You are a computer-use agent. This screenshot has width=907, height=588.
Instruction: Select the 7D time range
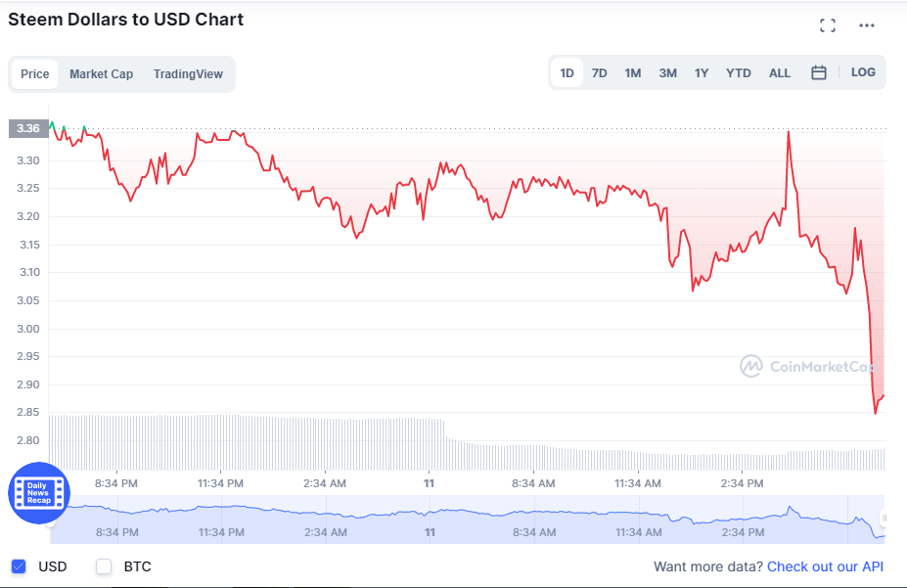(600, 72)
